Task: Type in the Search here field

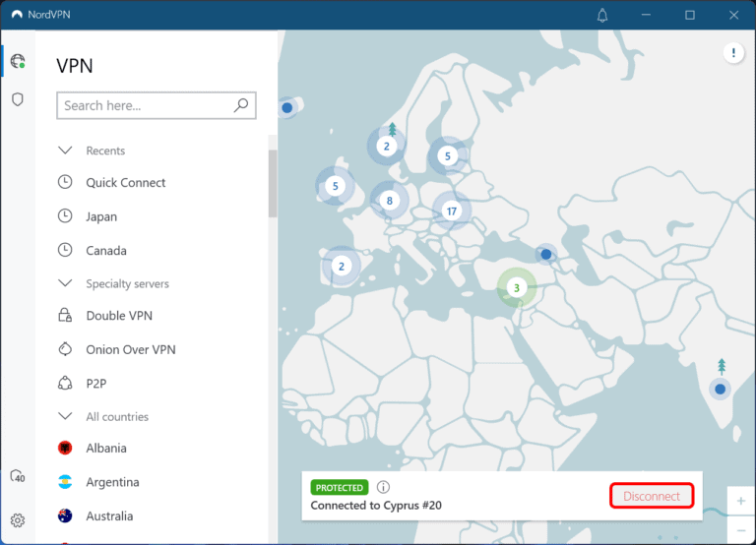Action: [x=143, y=105]
